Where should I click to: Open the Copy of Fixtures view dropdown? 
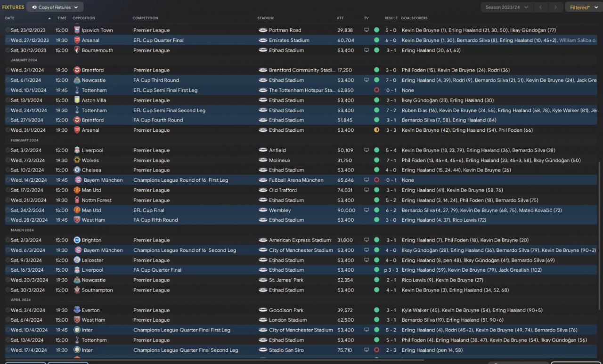pyautogui.click(x=55, y=7)
